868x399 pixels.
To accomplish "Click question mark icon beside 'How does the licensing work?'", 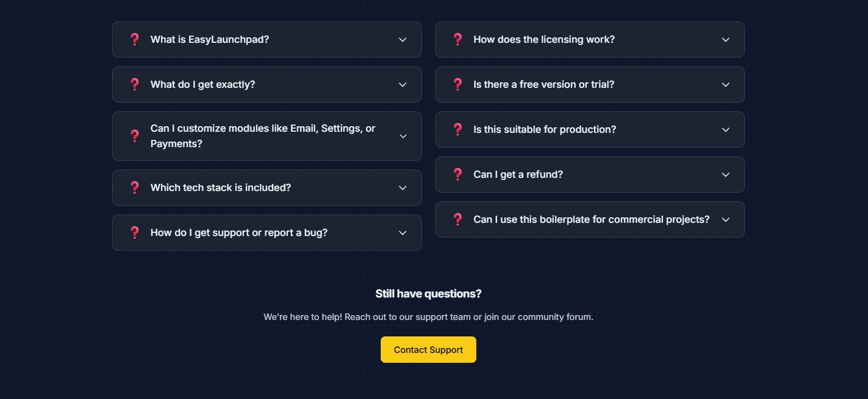I will (458, 39).
